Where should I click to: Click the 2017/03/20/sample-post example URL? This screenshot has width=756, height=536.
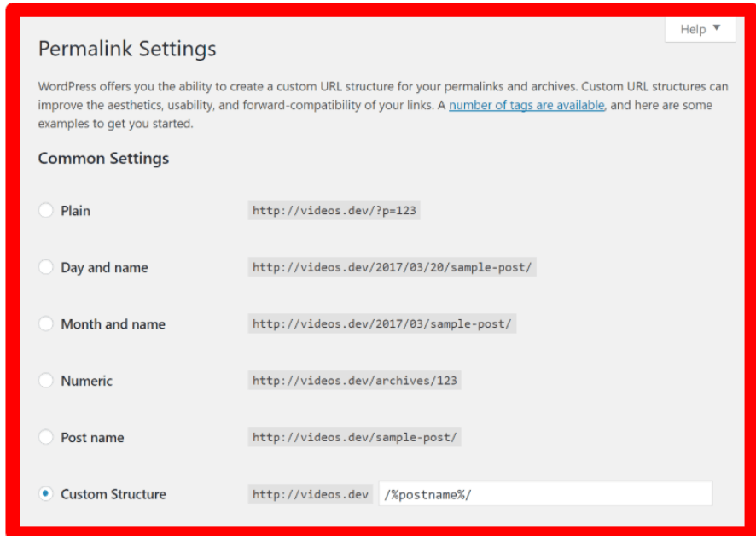(x=392, y=267)
